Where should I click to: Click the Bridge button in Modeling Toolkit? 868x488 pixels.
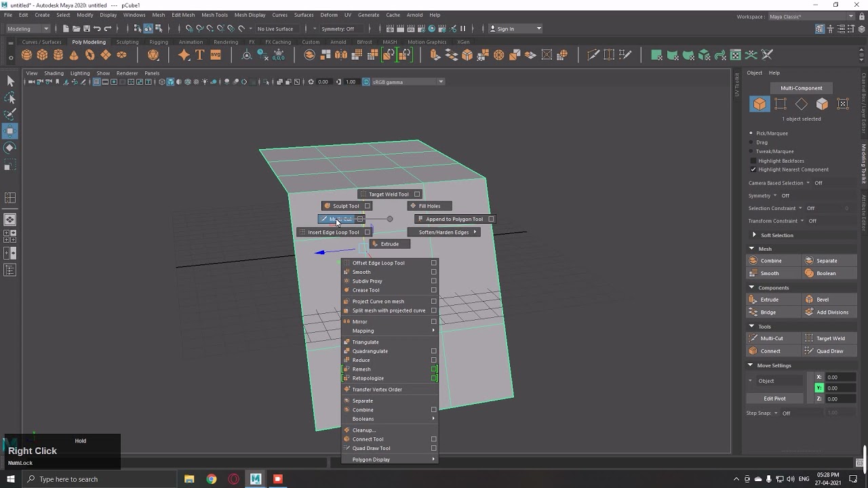coord(772,312)
